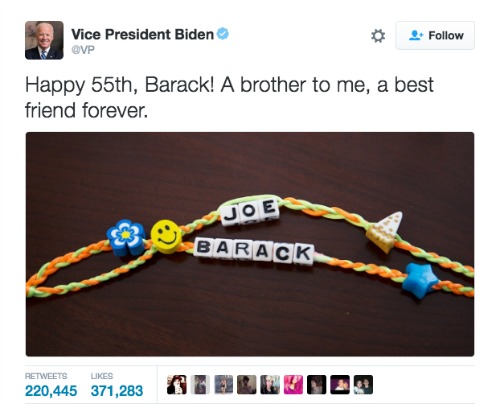Open the gear settings icon beside Follow
The image size is (500, 404).
point(378,36)
